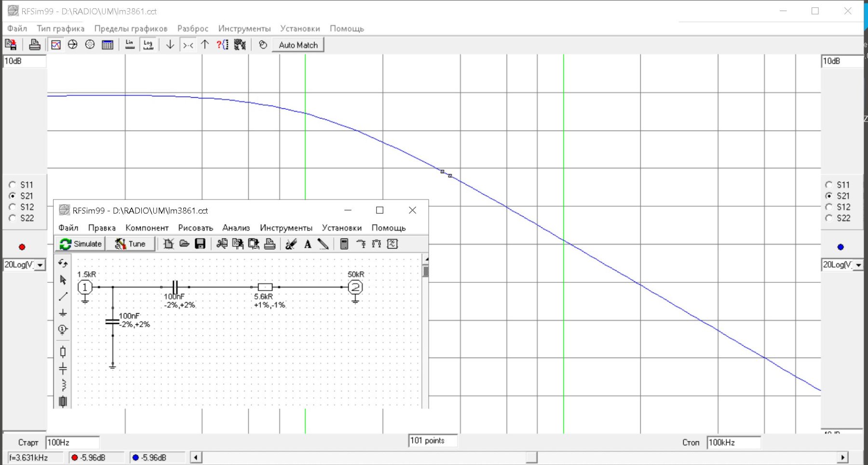Select S22 radio button on right panel

click(x=829, y=218)
